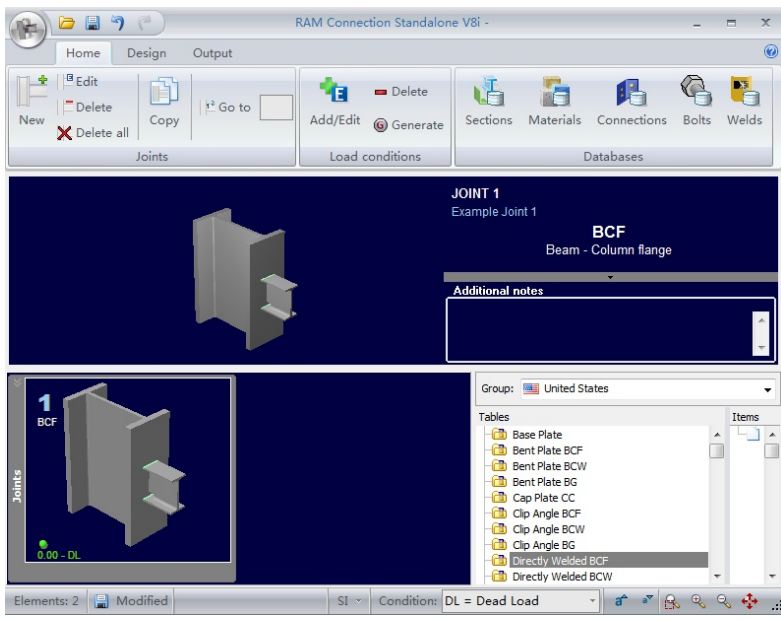This screenshot has height=620, width=781.
Task: Click Tables list scroll up arrow
Action: [x=717, y=435]
